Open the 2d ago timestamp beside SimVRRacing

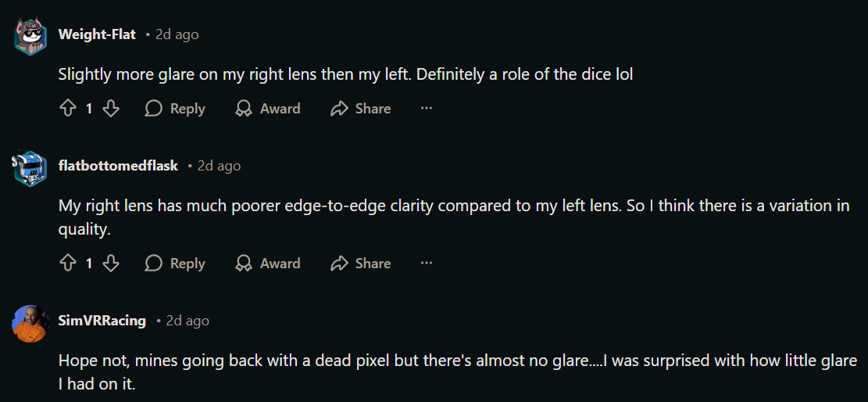click(188, 321)
